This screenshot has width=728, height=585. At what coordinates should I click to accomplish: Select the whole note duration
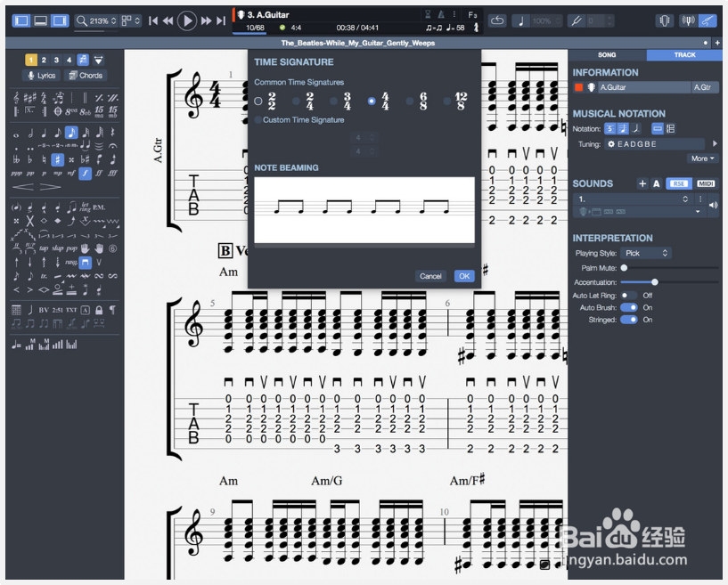pyautogui.click(x=16, y=135)
